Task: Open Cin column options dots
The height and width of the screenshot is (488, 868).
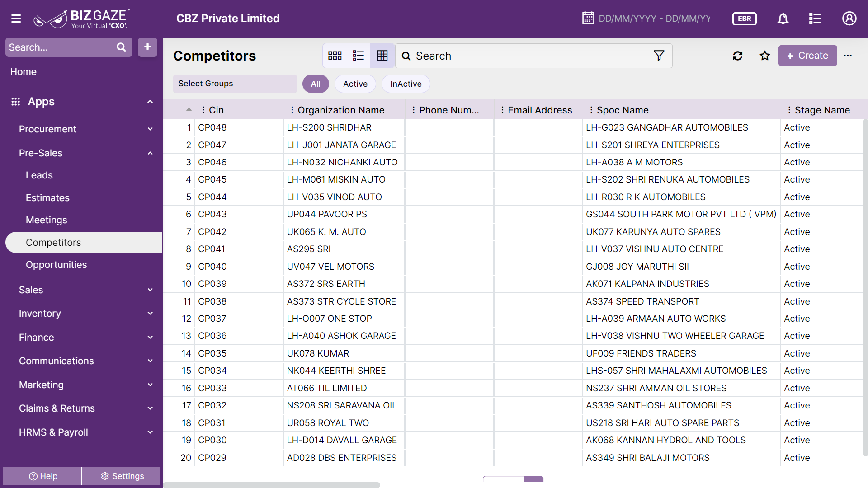Action: tap(203, 110)
